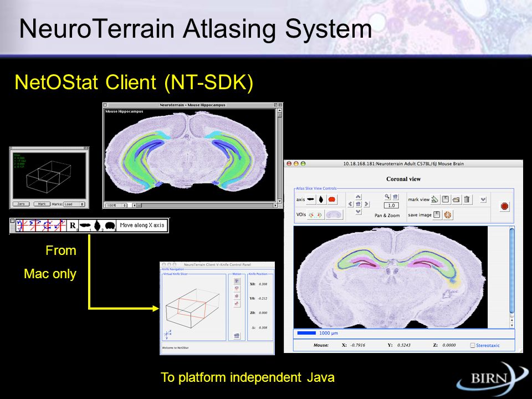Viewport: 532px width, 399px height.
Task: Click right scroll arrow in Mouse Hippocampus window
Action: coord(275,205)
